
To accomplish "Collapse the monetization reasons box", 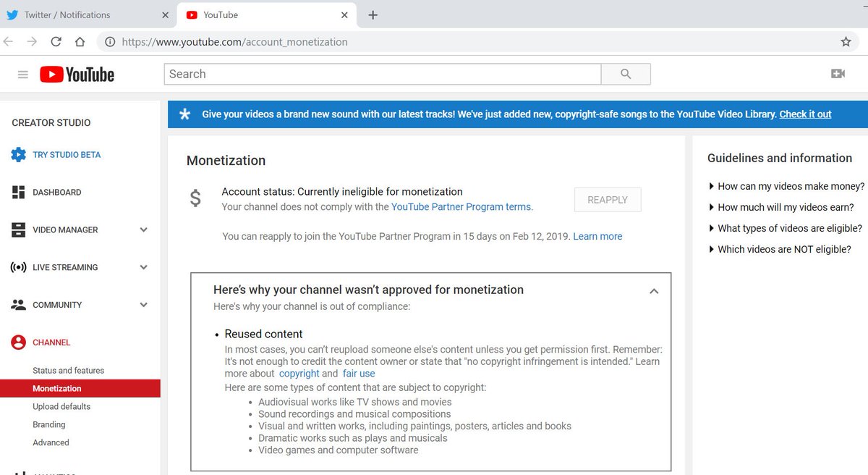I will (654, 291).
